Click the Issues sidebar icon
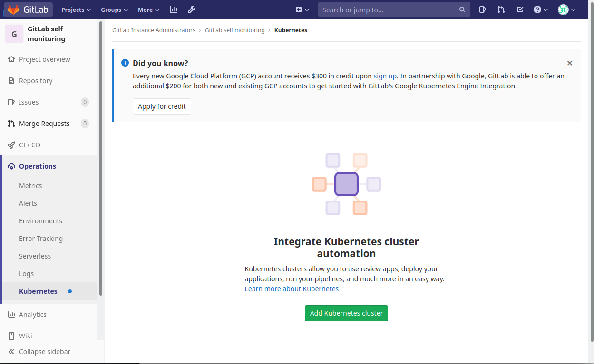Image resolution: width=594 pixels, height=364 pixels. coord(11,102)
